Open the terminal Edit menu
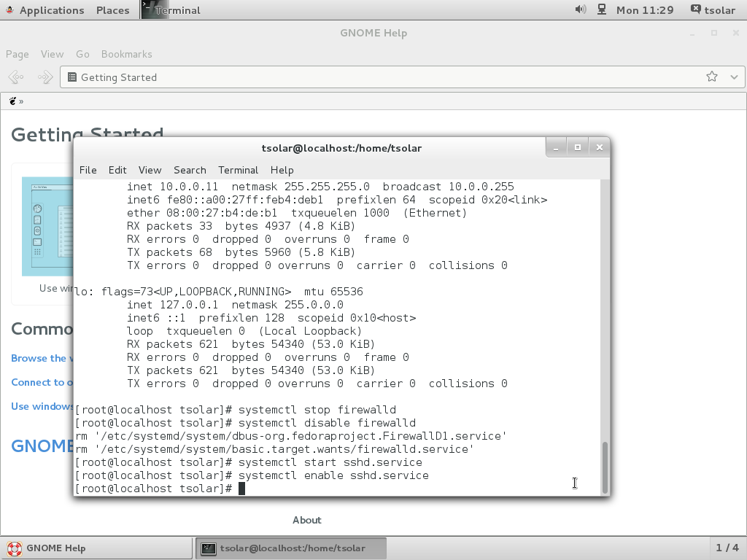Viewport: 747px width, 560px height. coord(117,170)
